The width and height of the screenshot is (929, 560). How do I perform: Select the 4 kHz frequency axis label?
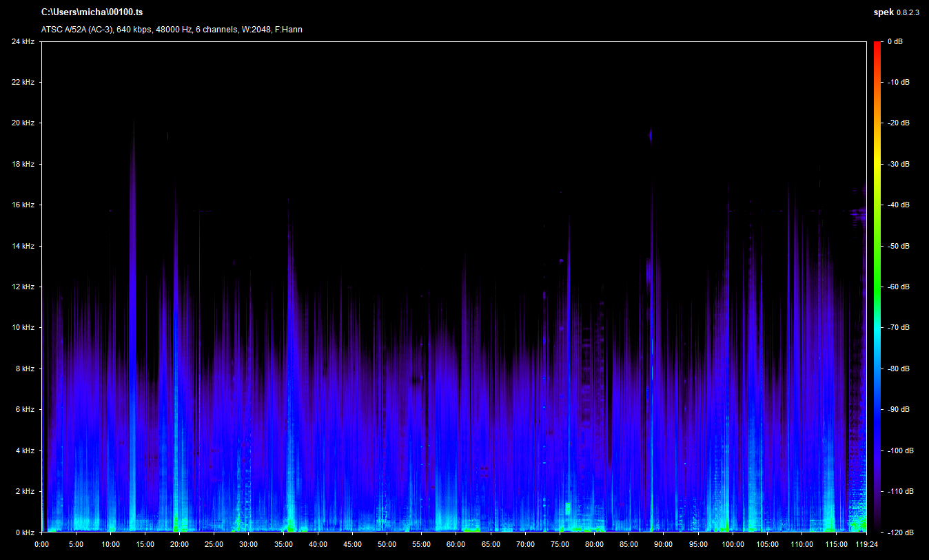(x=25, y=450)
